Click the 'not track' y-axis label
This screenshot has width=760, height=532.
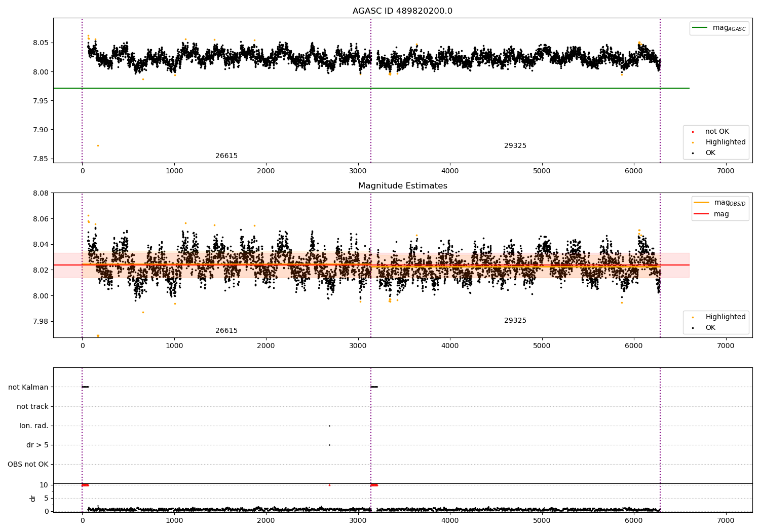[32, 406]
